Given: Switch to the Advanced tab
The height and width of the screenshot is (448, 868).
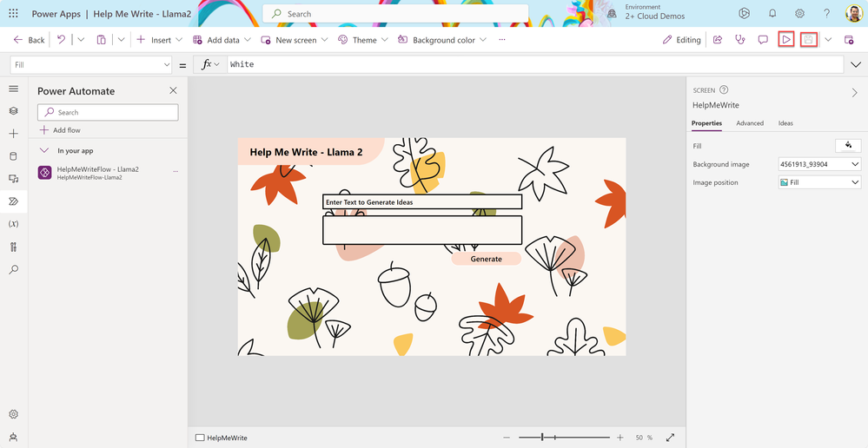Looking at the screenshot, I should click(x=750, y=123).
